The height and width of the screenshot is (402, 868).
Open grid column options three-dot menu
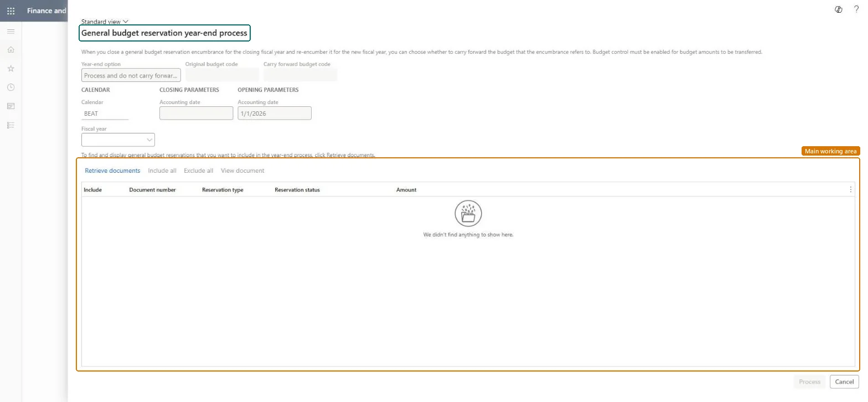(x=851, y=189)
